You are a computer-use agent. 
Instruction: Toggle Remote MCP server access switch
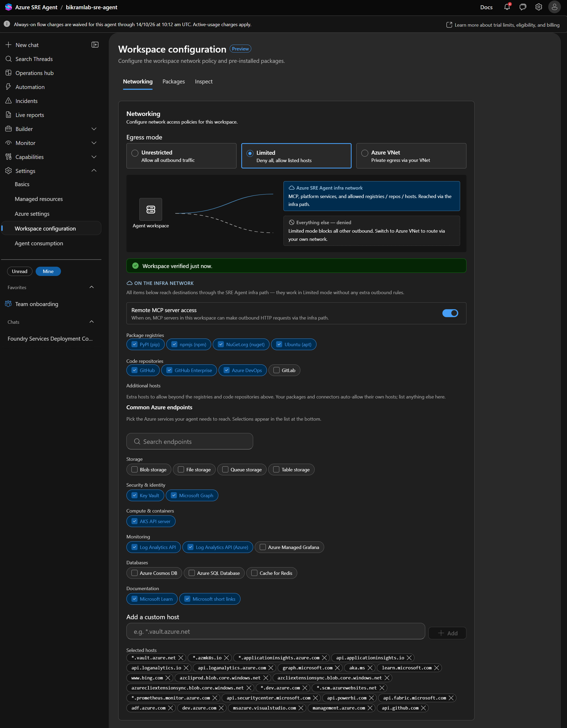[x=450, y=313]
